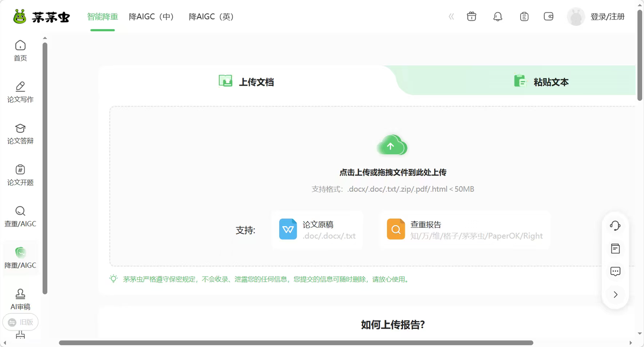Switch to 旧版 old version toggle
644x347 pixels.
pos(21,322)
